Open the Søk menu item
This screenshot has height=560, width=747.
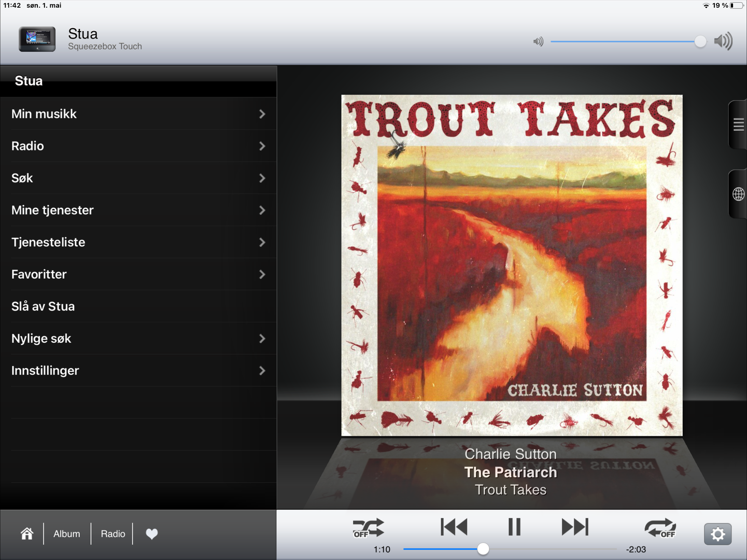coord(138,178)
